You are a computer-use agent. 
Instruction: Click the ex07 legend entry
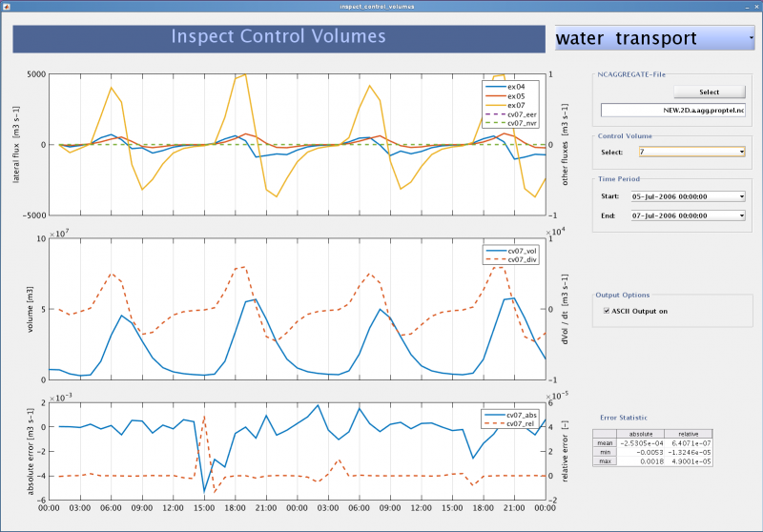(x=511, y=105)
